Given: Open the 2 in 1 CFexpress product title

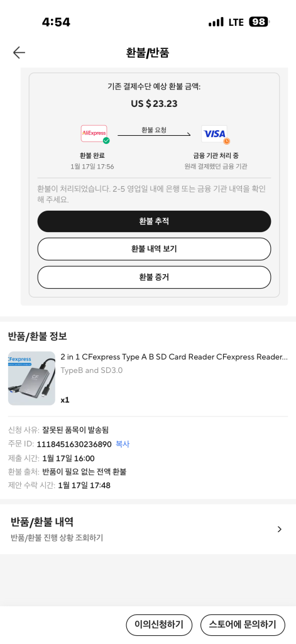Looking at the screenshot, I should tap(174, 357).
